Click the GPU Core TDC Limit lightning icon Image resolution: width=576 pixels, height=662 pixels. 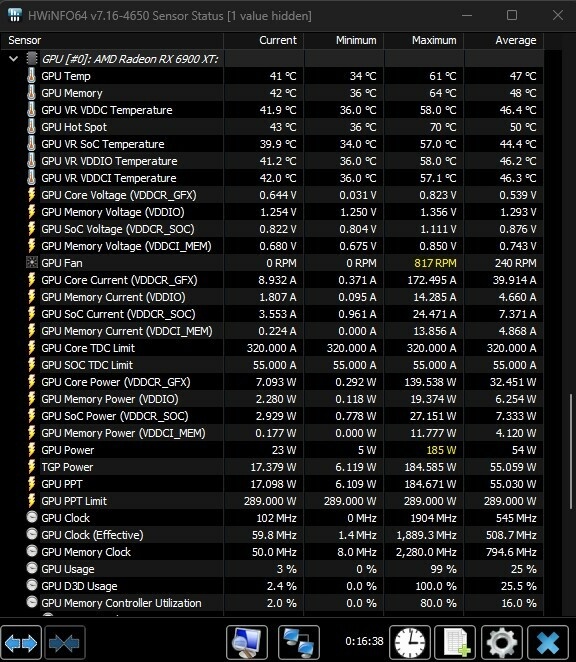pos(31,348)
